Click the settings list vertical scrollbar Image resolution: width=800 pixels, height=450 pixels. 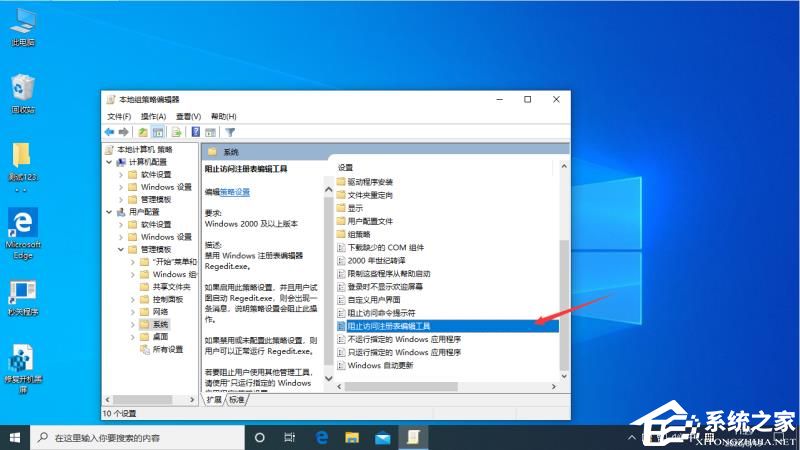pos(563,300)
